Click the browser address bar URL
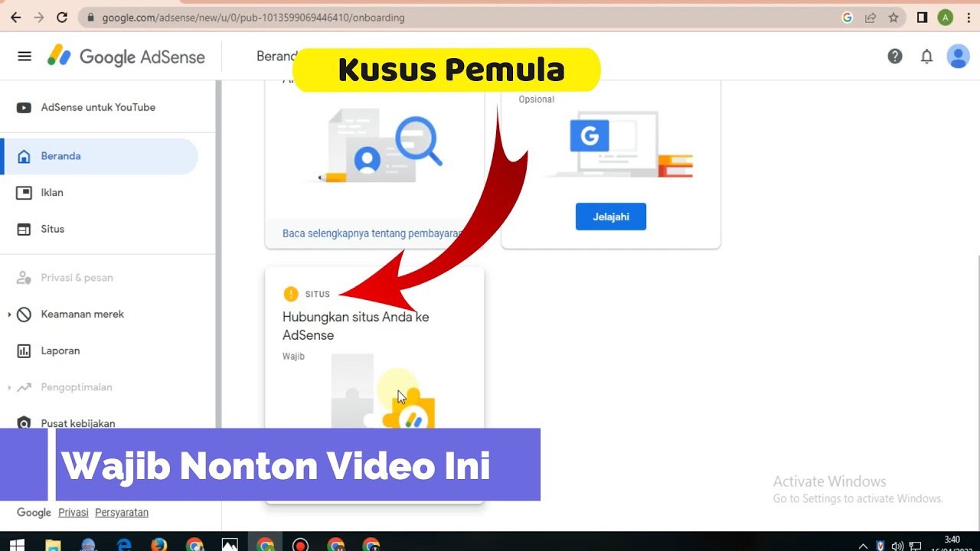This screenshot has height=551, width=980. (x=253, y=17)
